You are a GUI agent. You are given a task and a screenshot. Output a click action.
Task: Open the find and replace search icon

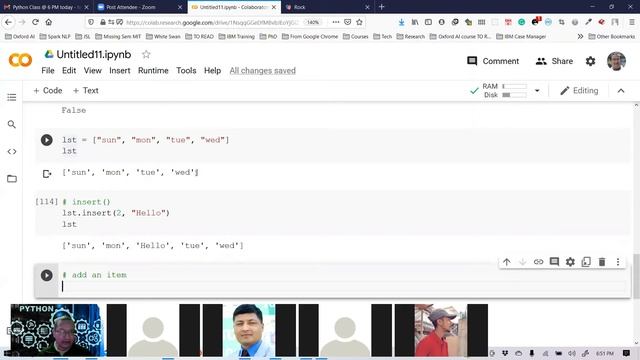coord(11,124)
